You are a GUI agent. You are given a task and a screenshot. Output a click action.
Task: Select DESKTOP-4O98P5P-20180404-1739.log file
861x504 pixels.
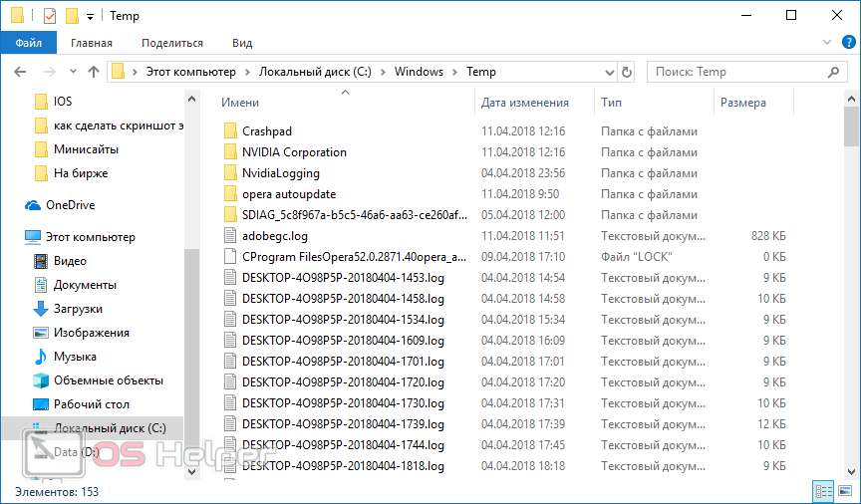click(x=343, y=424)
